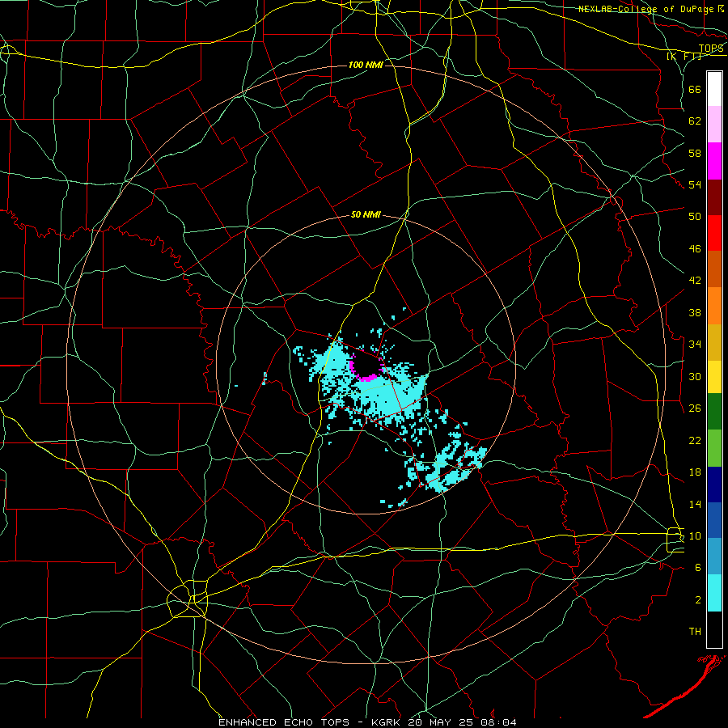
Task: Click the navy legend swatch near 18
Action: (714, 485)
